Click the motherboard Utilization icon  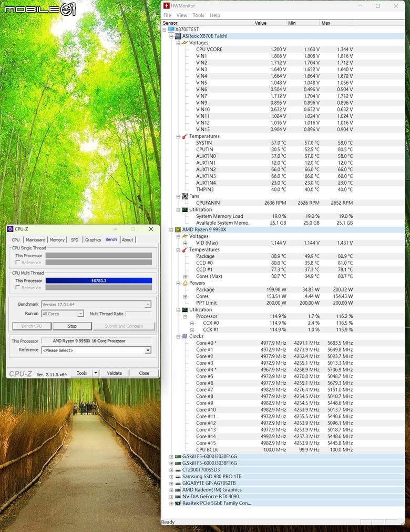click(x=184, y=209)
